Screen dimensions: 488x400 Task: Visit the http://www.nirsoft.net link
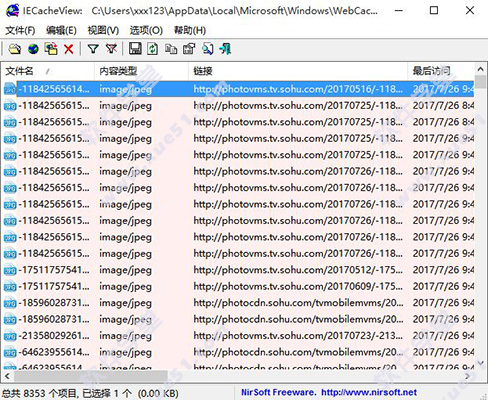click(x=369, y=392)
